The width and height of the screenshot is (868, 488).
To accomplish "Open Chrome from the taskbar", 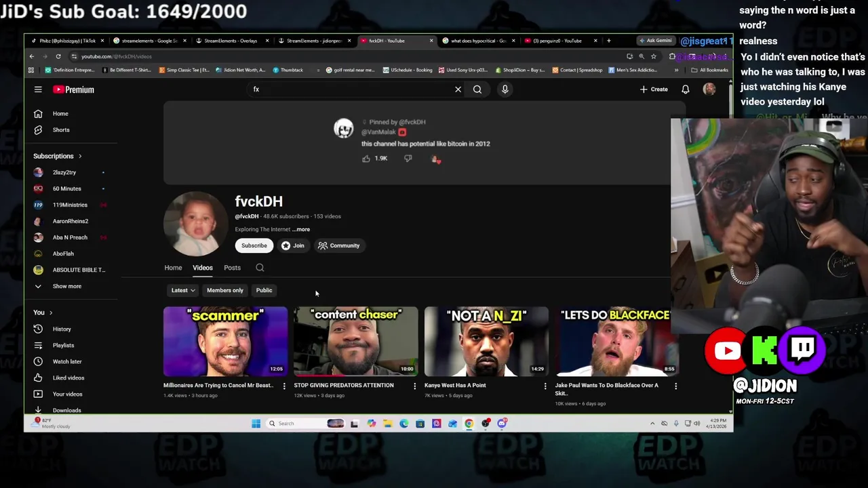I will click(469, 424).
